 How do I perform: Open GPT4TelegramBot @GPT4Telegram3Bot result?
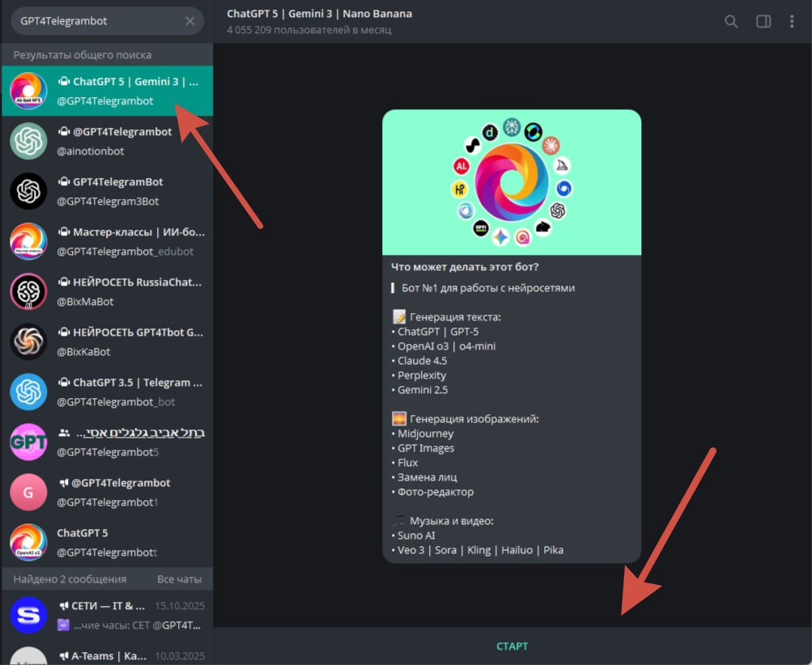coord(107,192)
